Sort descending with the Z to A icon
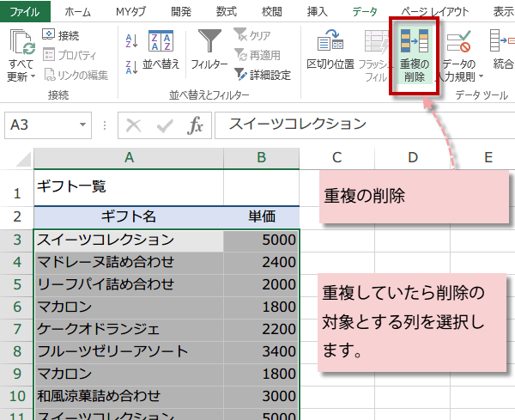Image resolution: width=515 pixels, height=420 pixels. pyautogui.click(x=131, y=67)
